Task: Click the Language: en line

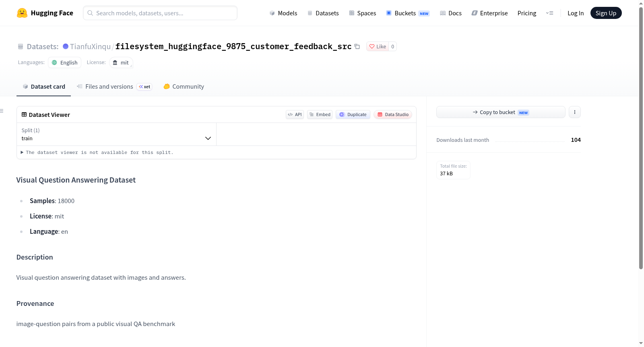Action: pyautogui.click(x=49, y=231)
